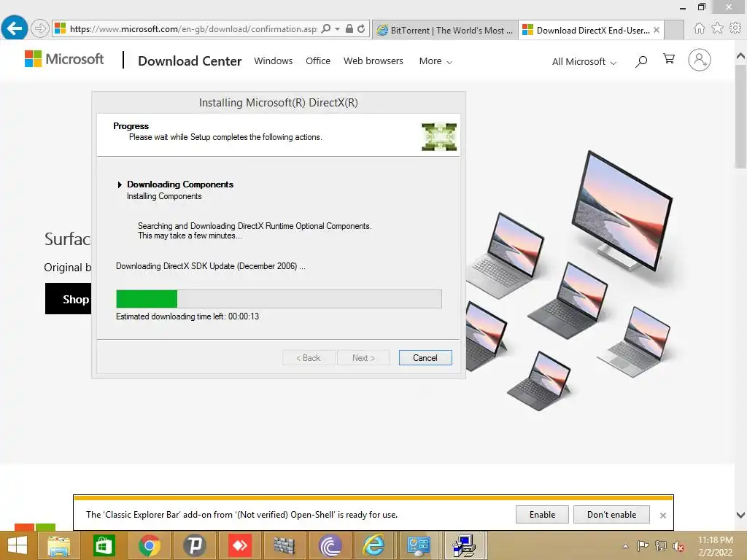The height and width of the screenshot is (560, 747).
Task: Click the Download Center link
Action: click(190, 61)
